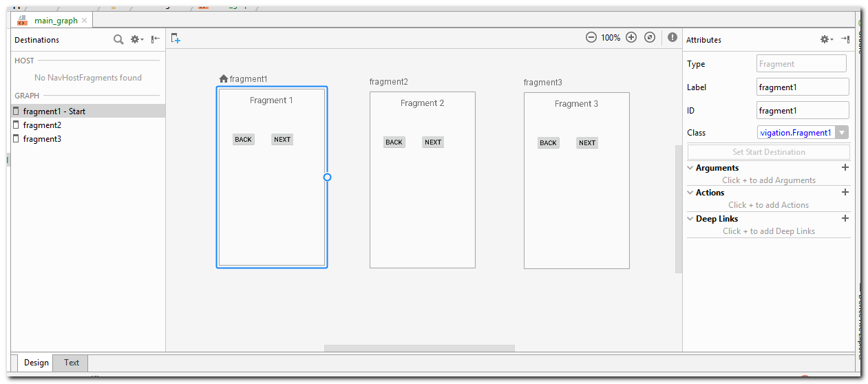This screenshot has height=384, width=868.
Task: Click the Label input field
Action: point(802,87)
